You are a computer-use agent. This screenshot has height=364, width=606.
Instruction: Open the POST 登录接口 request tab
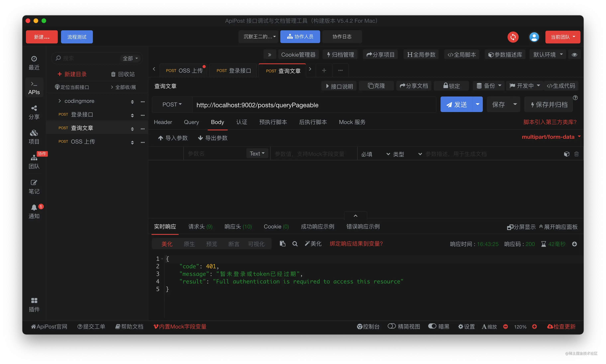(233, 71)
